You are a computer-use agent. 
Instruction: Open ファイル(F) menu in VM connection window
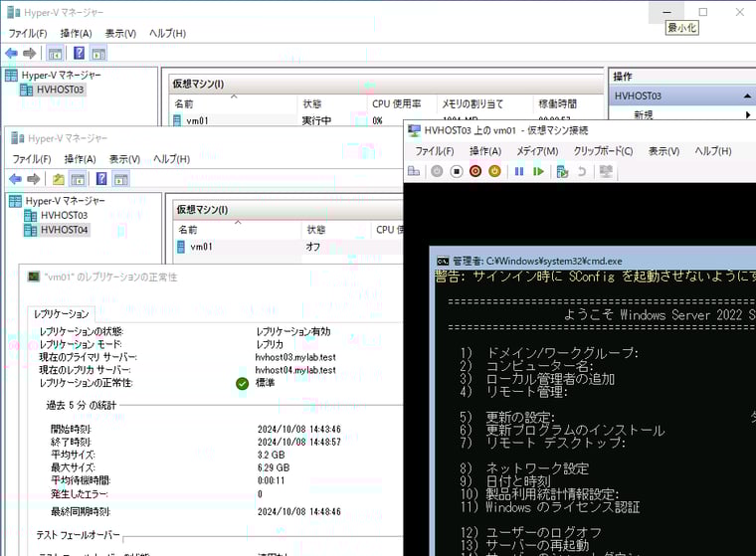pos(435,151)
